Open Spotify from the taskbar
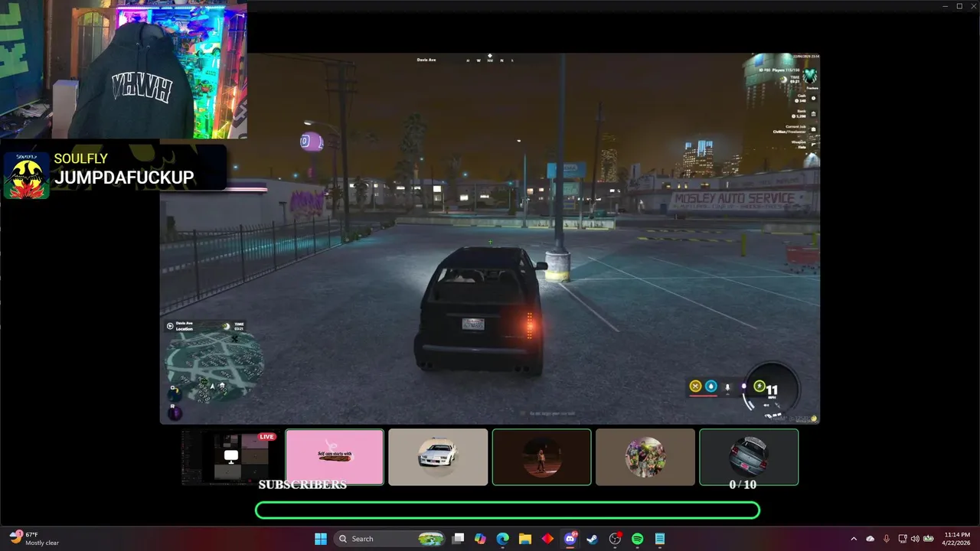980x551 pixels. point(637,539)
